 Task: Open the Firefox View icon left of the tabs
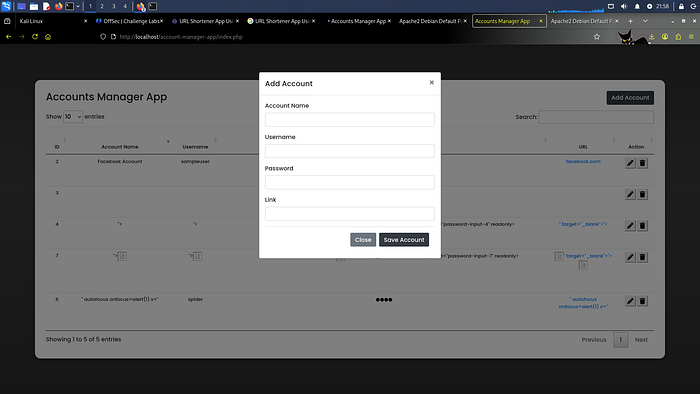pos(7,21)
